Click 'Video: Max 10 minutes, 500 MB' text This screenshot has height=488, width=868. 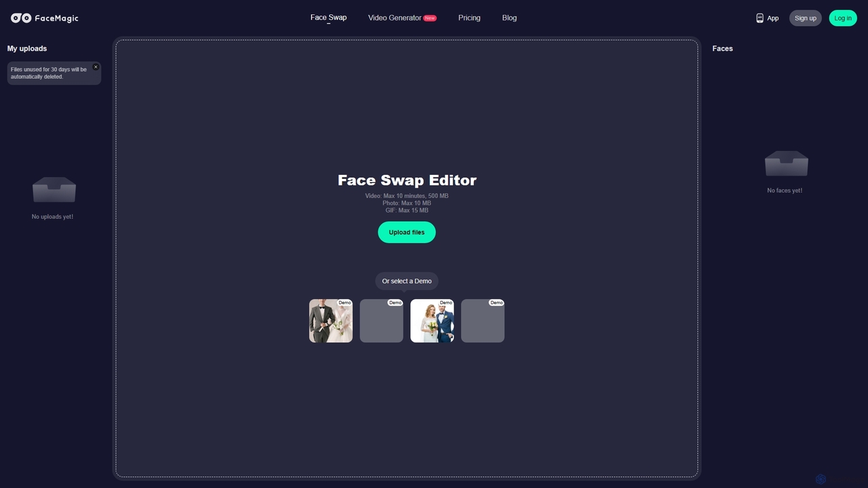407,196
